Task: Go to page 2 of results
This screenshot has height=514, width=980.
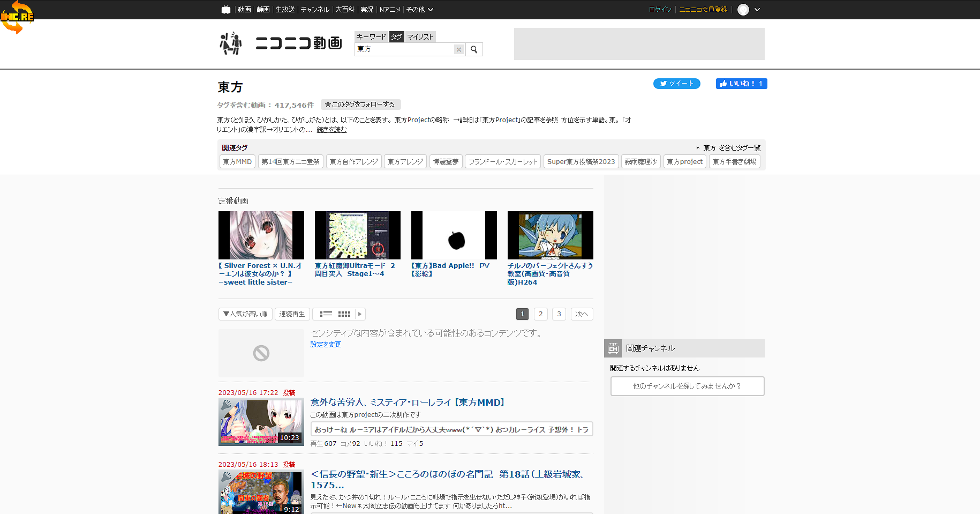Action: pyautogui.click(x=540, y=314)
